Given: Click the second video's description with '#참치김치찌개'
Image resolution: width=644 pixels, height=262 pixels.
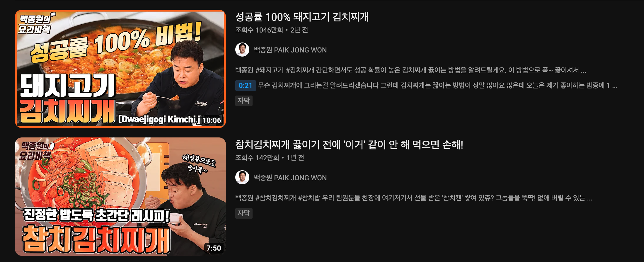Looking at the screenshot, I should pyautogui.click(x=414, y=198).
